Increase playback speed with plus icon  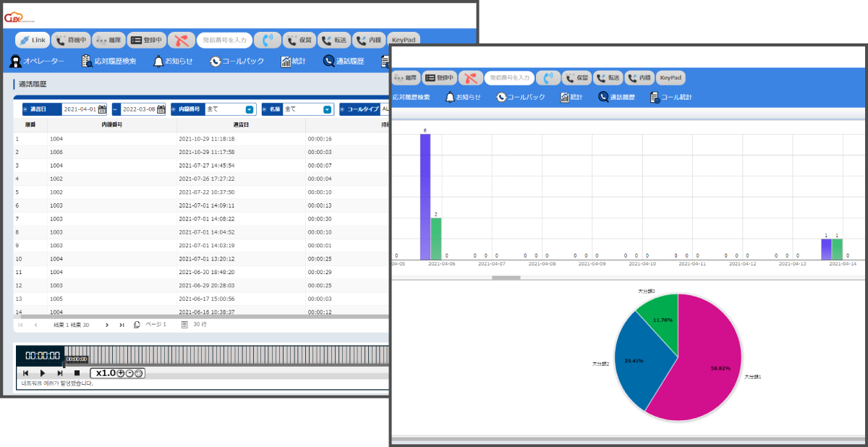click(x=121, y=373)
